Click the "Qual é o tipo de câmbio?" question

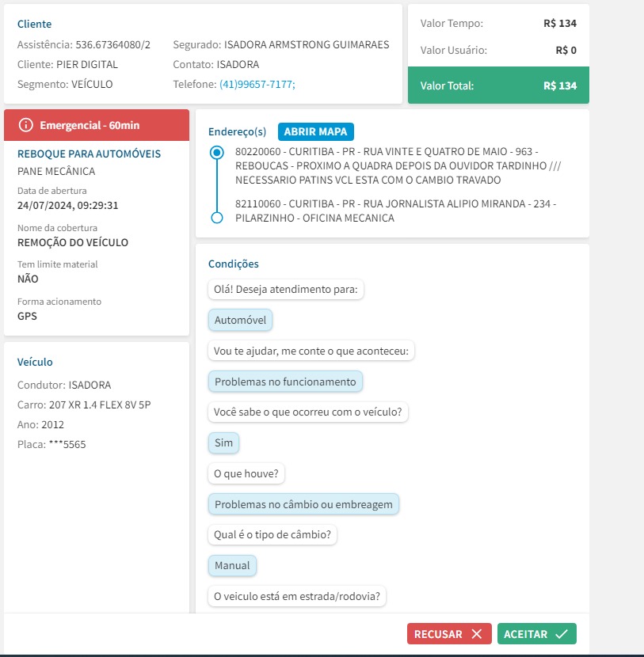[x=273, y=535]
